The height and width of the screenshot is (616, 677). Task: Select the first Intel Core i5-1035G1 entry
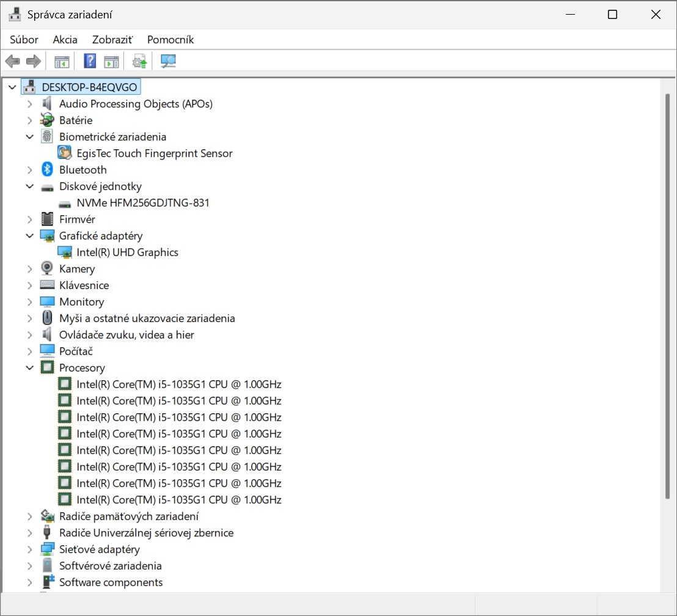pos(179,384)
